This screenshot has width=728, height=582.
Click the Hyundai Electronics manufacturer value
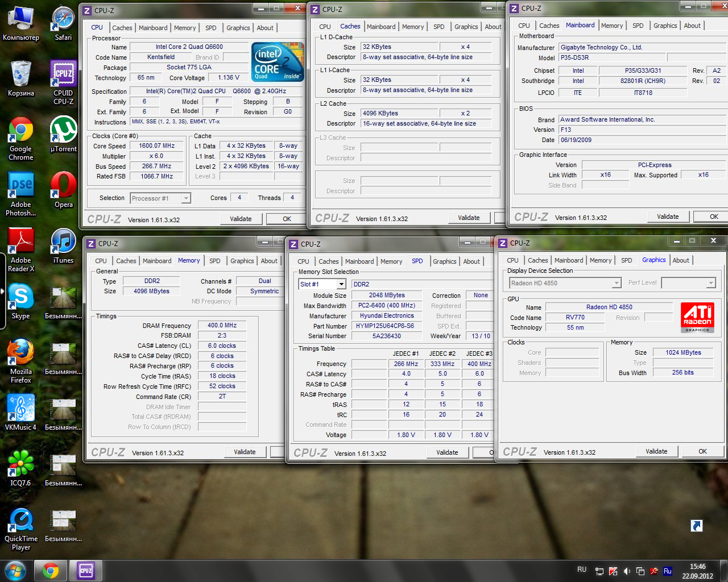coord(387,316)
